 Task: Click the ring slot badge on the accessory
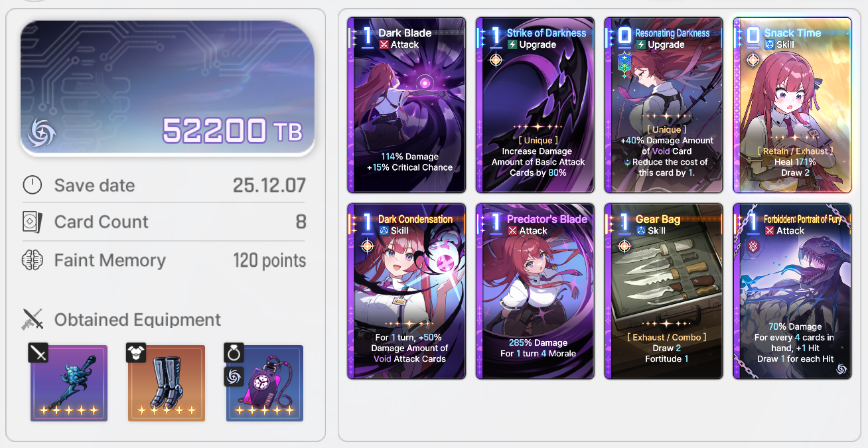(234, 352)
